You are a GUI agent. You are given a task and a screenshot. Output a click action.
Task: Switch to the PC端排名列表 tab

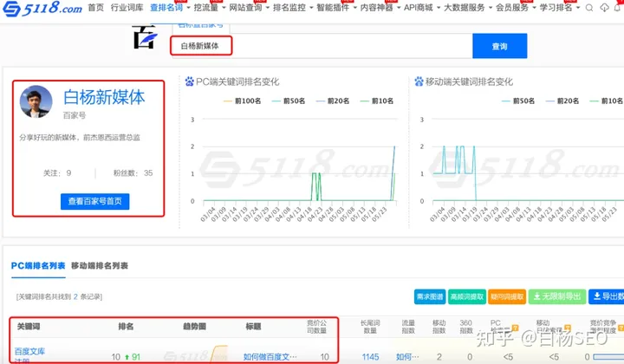pyautogui.click(x=38, y=266)
